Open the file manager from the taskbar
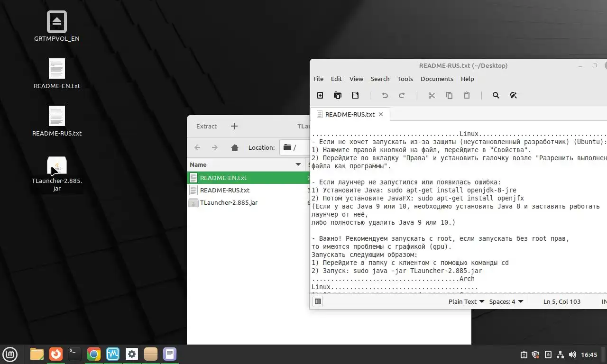 pos(37,354)
